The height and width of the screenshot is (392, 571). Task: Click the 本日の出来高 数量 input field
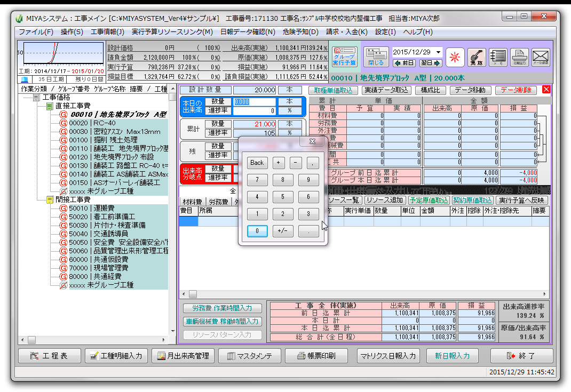(254, 101)
